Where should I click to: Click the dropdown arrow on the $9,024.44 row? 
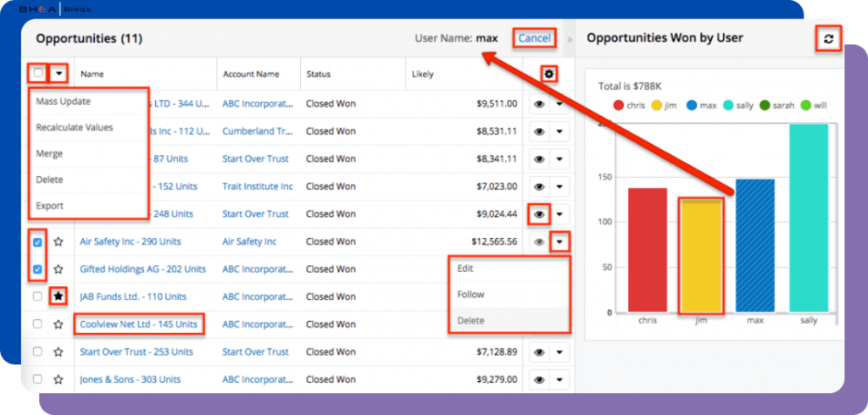(x=559, y=214)
